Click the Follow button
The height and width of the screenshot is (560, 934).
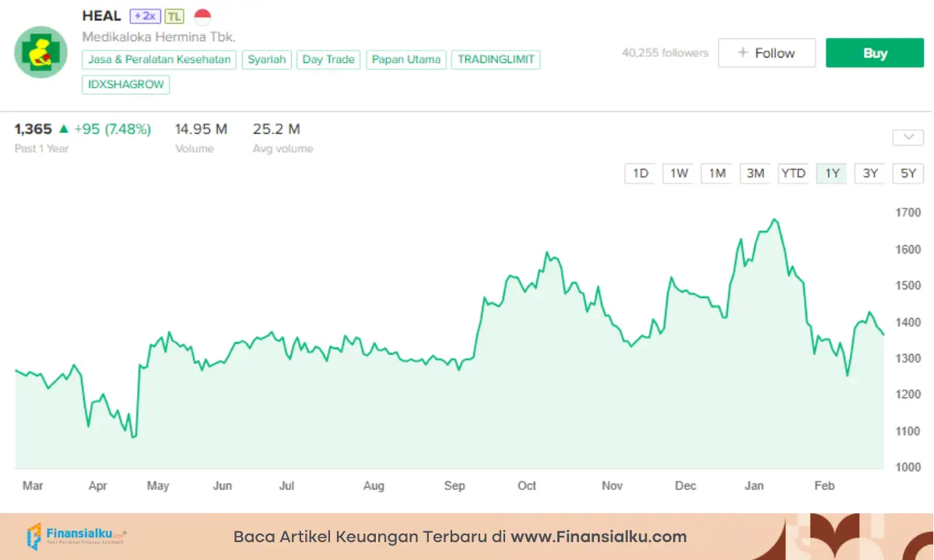click(767, 53)
